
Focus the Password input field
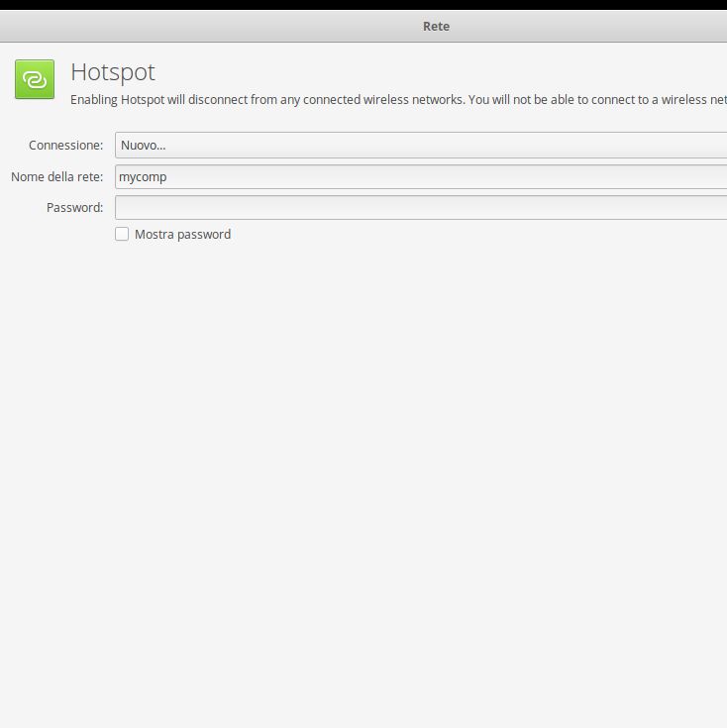(x=421, y=207)
